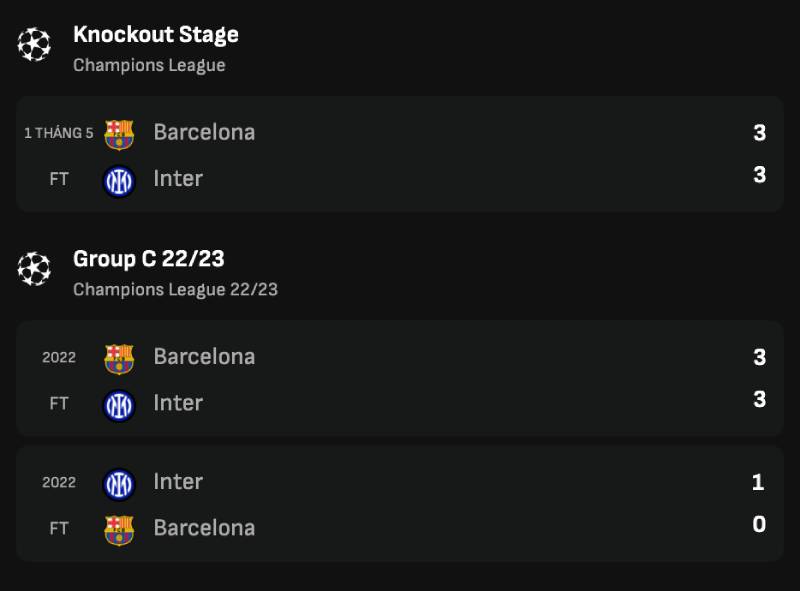Click the Champions League logo beside Knockout Stage
800x591 pixels.
coord(34,44)
